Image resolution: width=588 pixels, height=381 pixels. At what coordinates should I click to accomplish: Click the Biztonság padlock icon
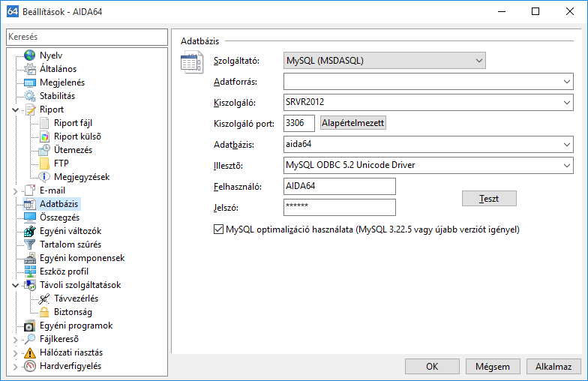click(x=44, y=312)
